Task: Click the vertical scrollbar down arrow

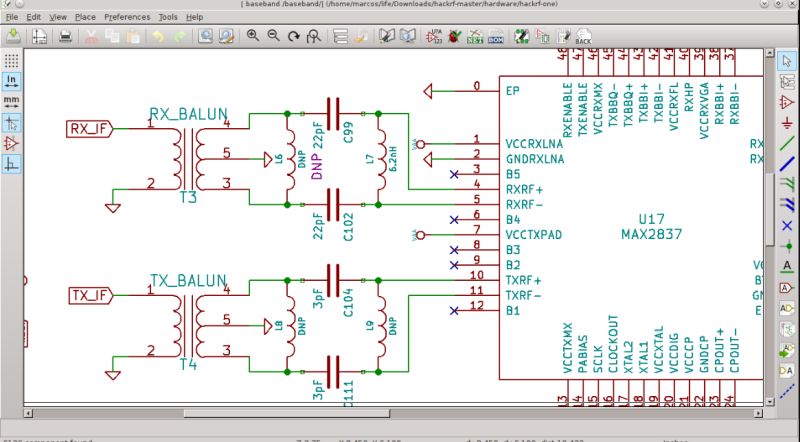Action: (x=770, y=402)
